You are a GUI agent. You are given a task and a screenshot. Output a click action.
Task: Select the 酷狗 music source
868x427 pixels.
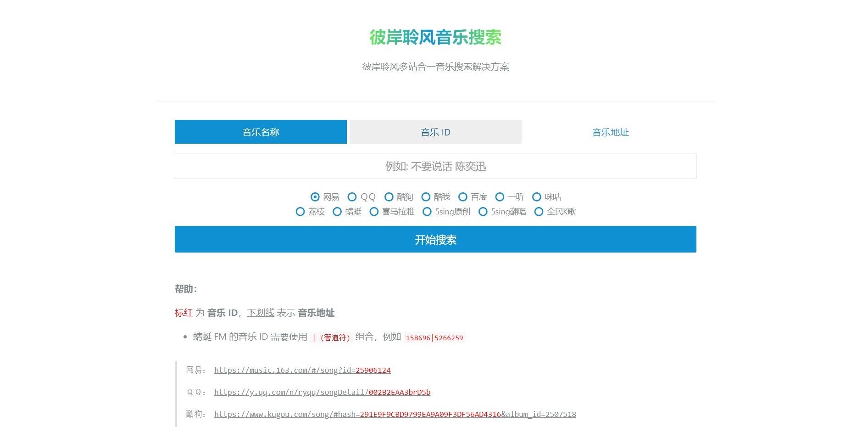coord(389,197)
